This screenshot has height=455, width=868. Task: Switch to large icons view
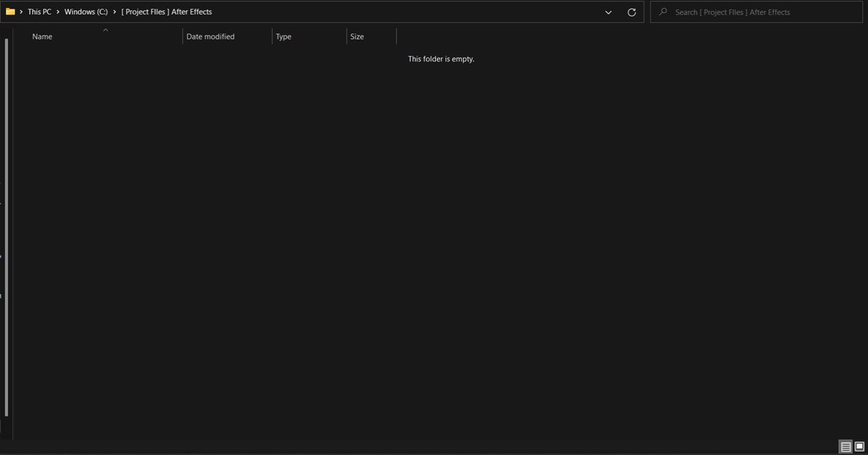tap(859, 446)
